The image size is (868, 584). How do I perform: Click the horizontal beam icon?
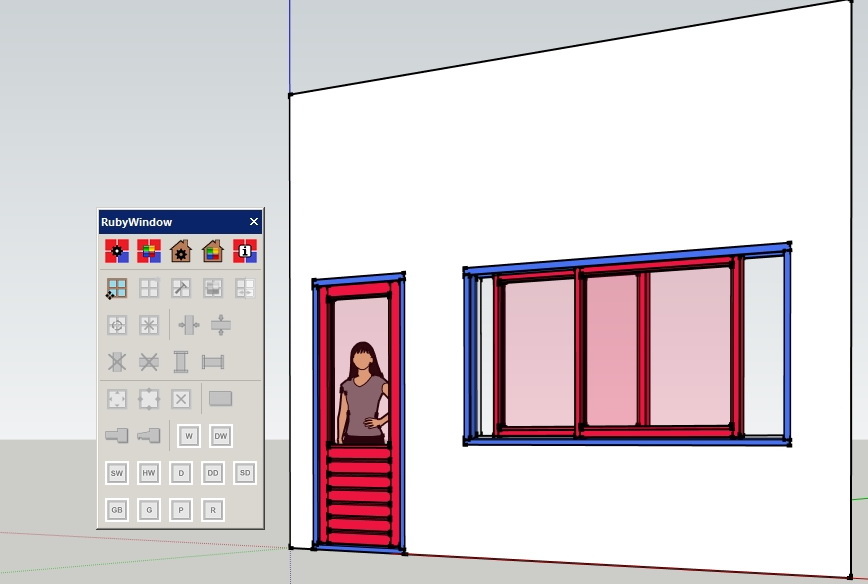[x=213, y=362]
